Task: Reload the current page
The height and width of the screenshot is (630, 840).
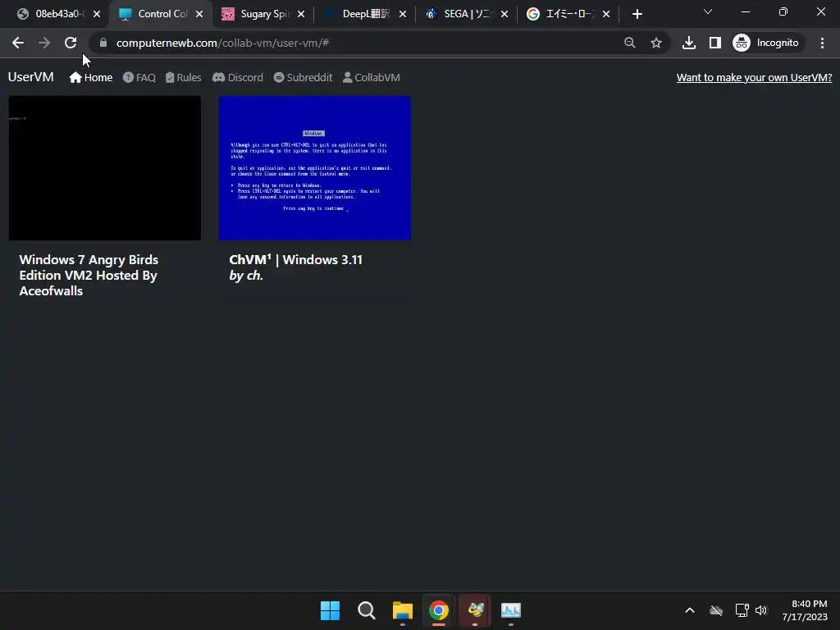Action: click(71, 43)
